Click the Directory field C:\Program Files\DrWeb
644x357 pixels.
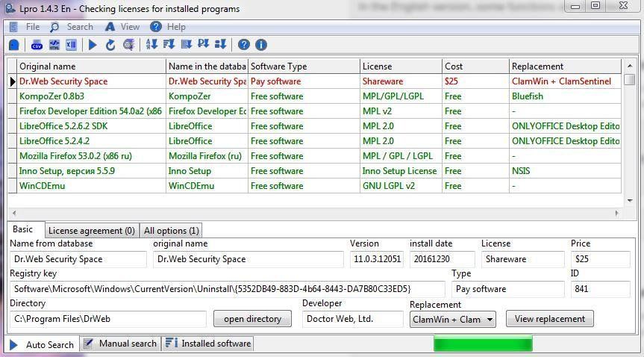tap(108, 319)
